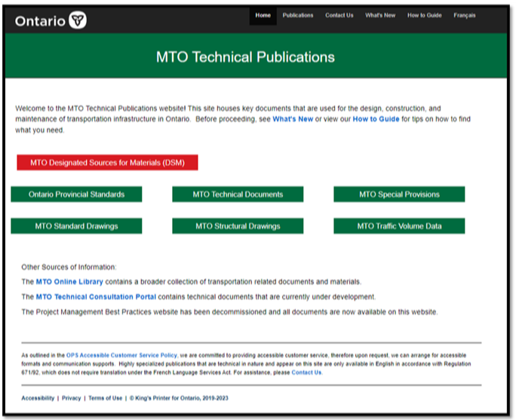Open MTO Traffic Volume Data
Viewport: 516px width, 420px height.
(x=399, y=226)
